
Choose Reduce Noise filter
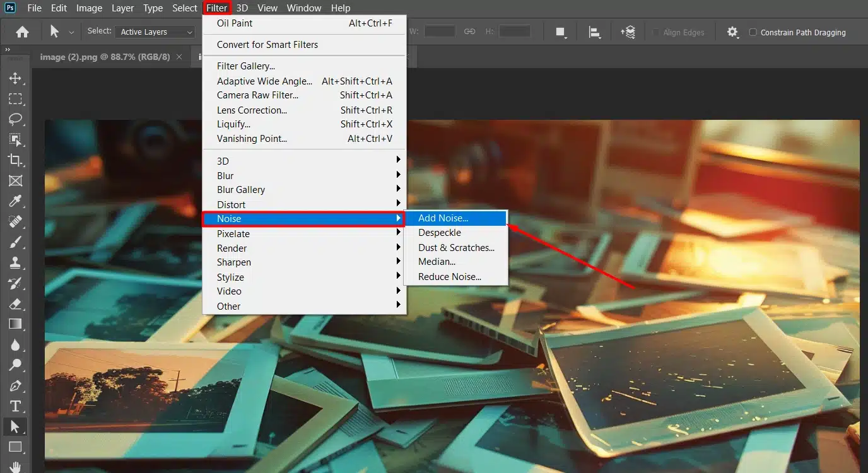pos(455,277)
